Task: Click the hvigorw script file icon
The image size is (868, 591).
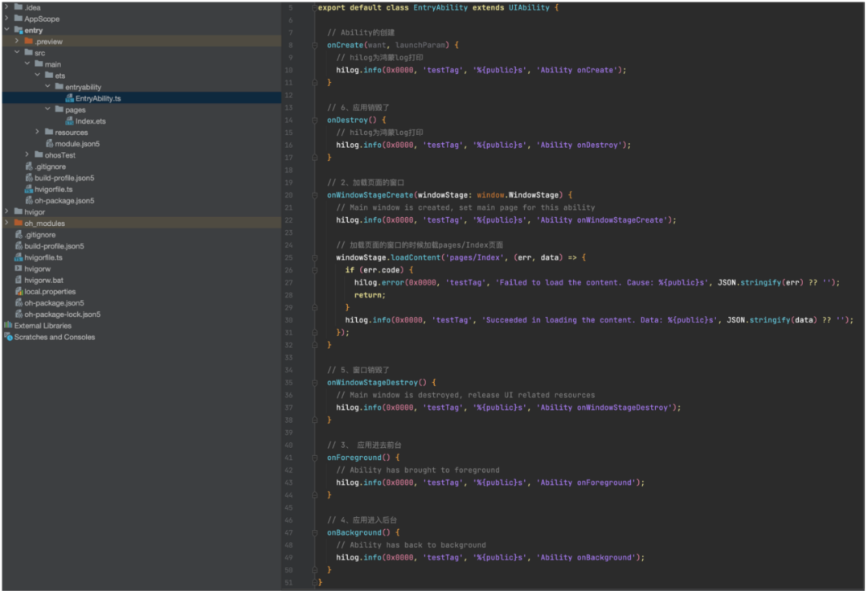Action: tap(18, 269)
